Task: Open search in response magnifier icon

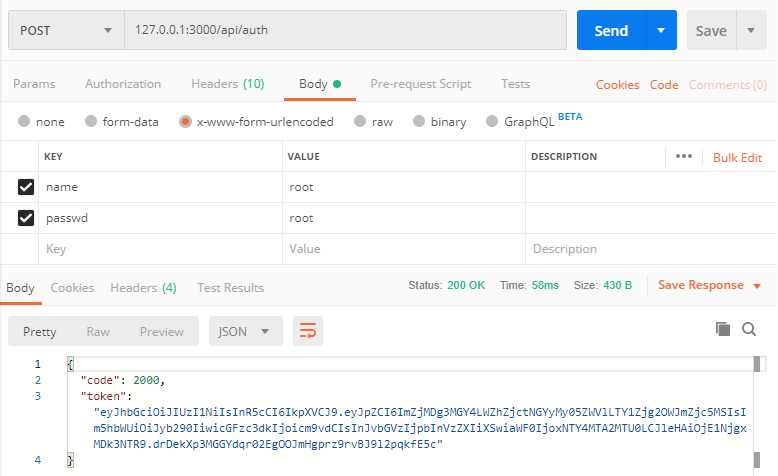Action: click(x=749, y=329)
